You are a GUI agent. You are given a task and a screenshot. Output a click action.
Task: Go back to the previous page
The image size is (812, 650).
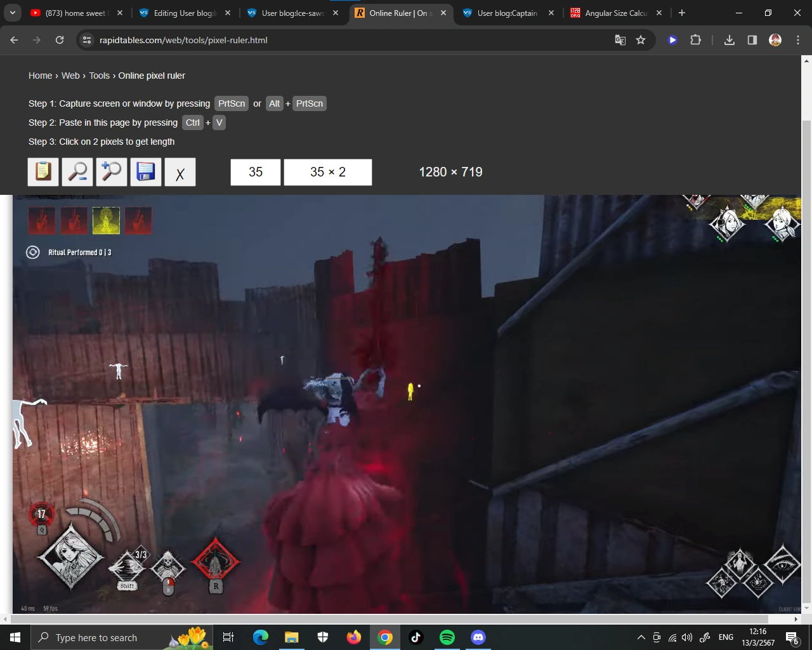click(14, 40)
